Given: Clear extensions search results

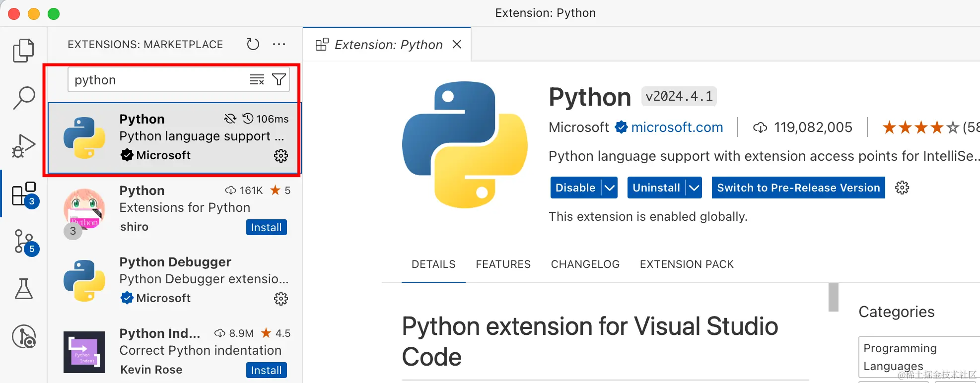Looking at the screenshot, I should [257, 79].
